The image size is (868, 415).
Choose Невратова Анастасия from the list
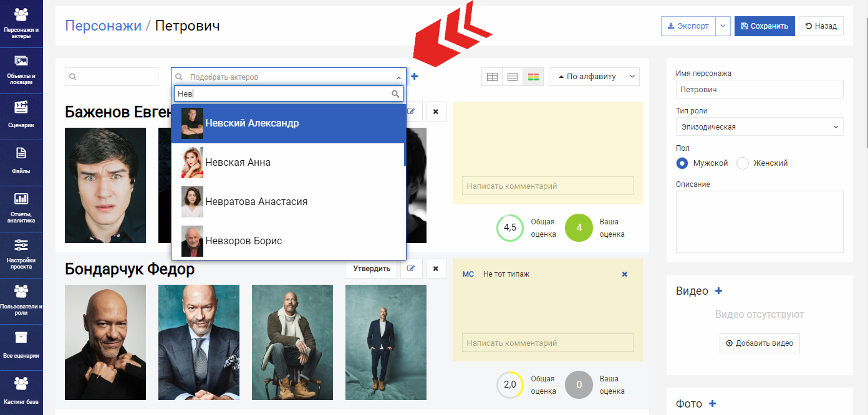288,202
